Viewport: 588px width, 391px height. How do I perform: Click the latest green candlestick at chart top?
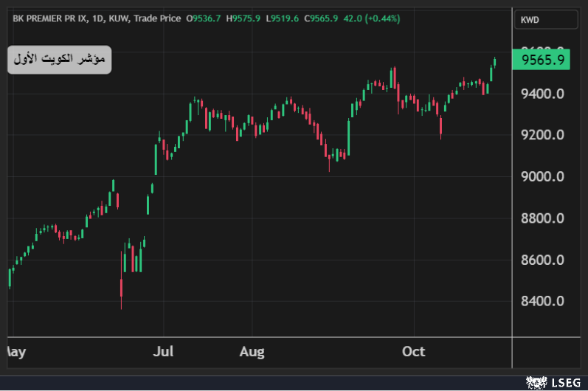(x=494, y=63)
